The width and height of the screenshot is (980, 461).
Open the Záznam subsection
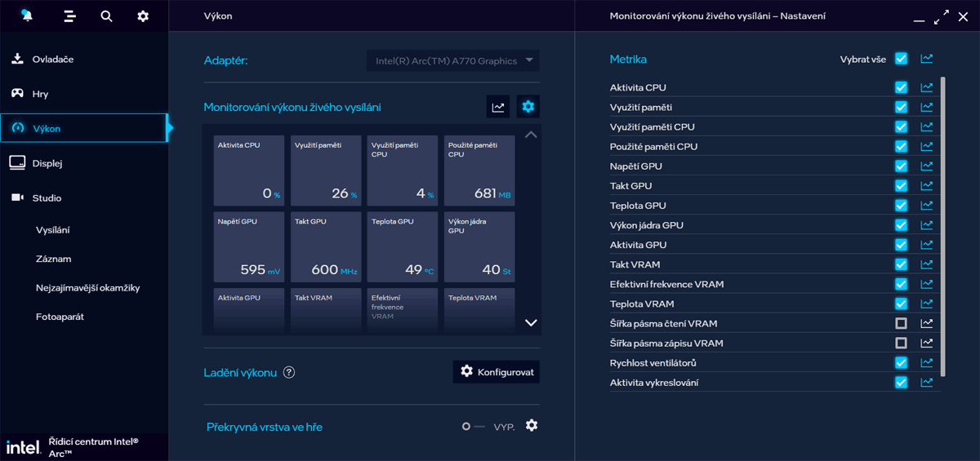[54, 259]
